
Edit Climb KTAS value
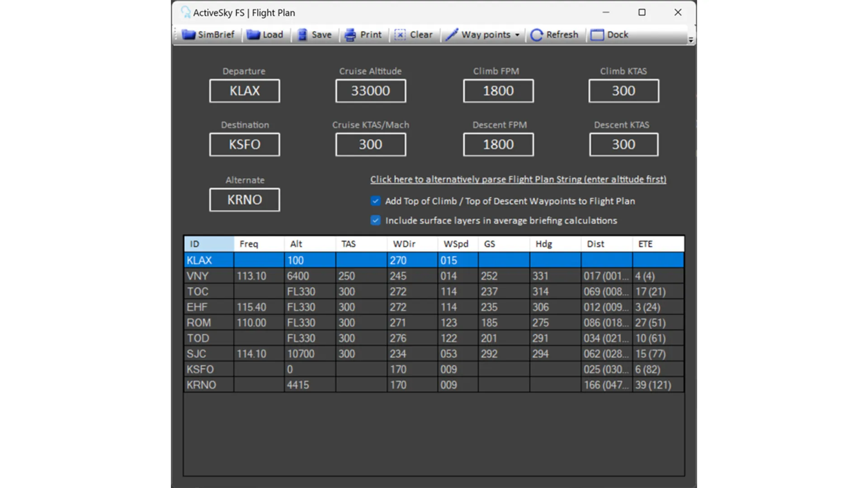[624, 91]
